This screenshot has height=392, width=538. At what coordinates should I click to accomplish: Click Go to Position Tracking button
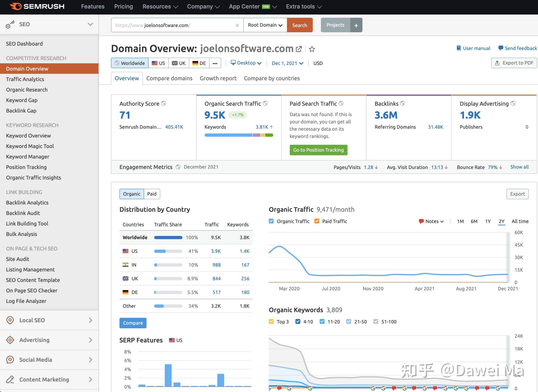click(318, 150)
